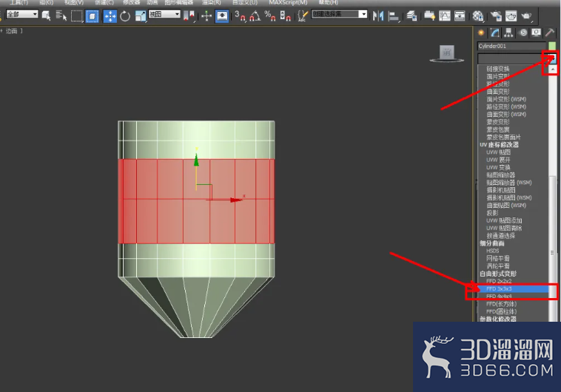Click the Mirror tool icon
The image size is (561, 392).
(x=377, y=16)
